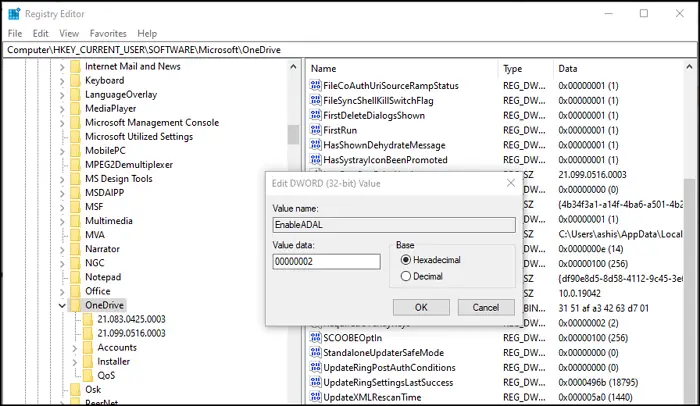
Task: Click the UpdateXMLRescanTime value icon
Action: coord(316,398)
